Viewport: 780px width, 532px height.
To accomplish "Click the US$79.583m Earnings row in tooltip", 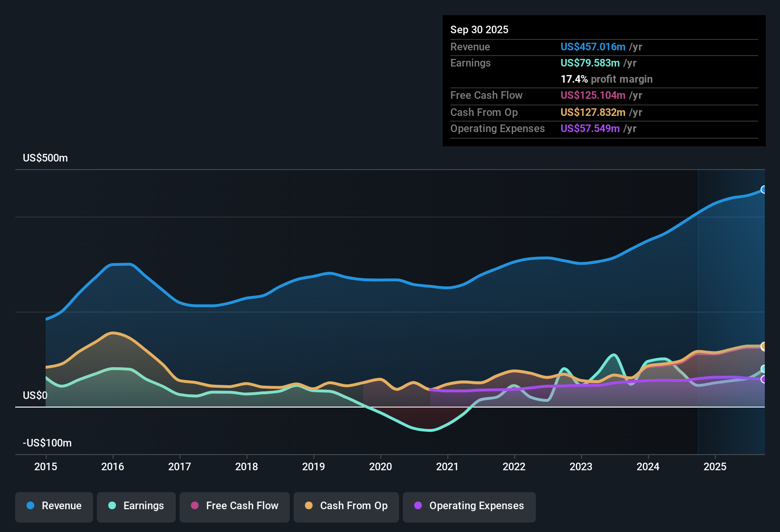I will click(590, 63).
